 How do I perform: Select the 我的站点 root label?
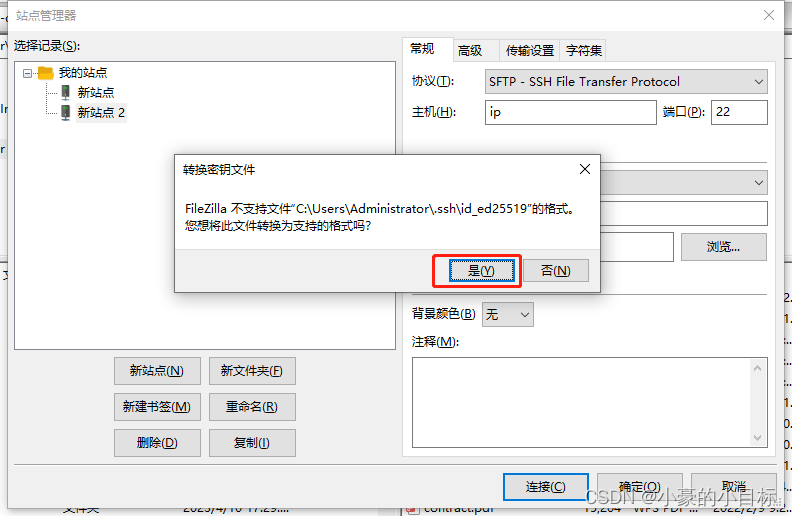click(x=83, y=73)
